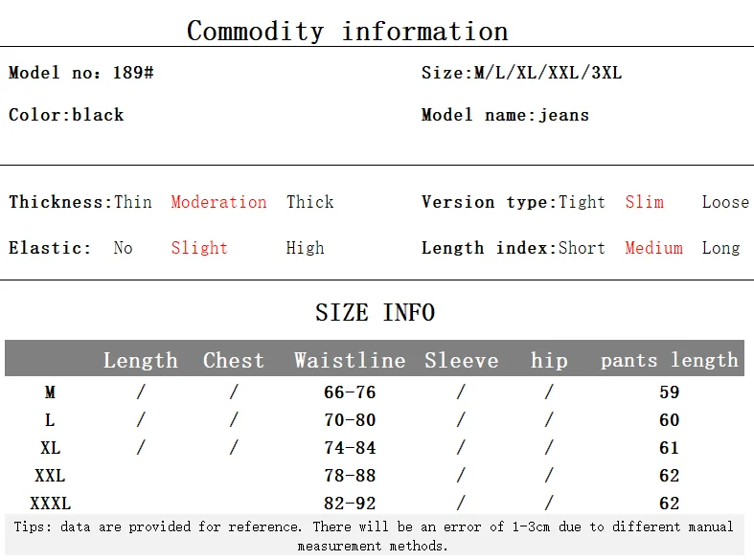Choose High under Elastic

click(x=305, y=248)
